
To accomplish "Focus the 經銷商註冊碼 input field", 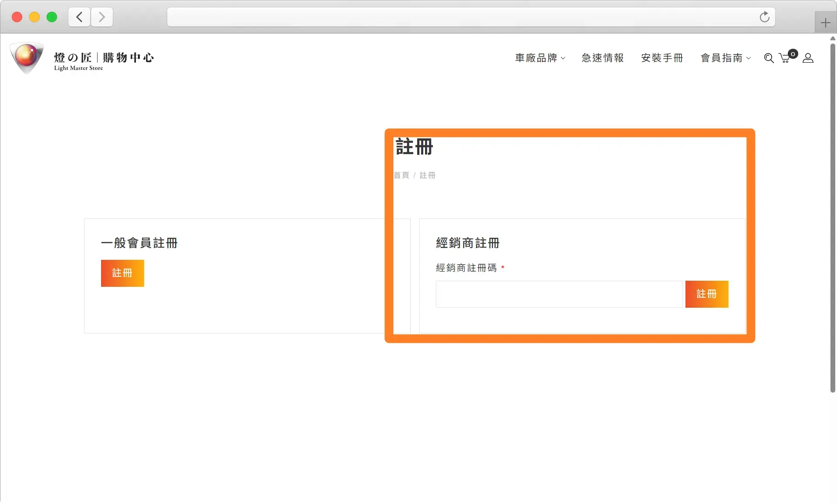I will click(x=559, y=294).
